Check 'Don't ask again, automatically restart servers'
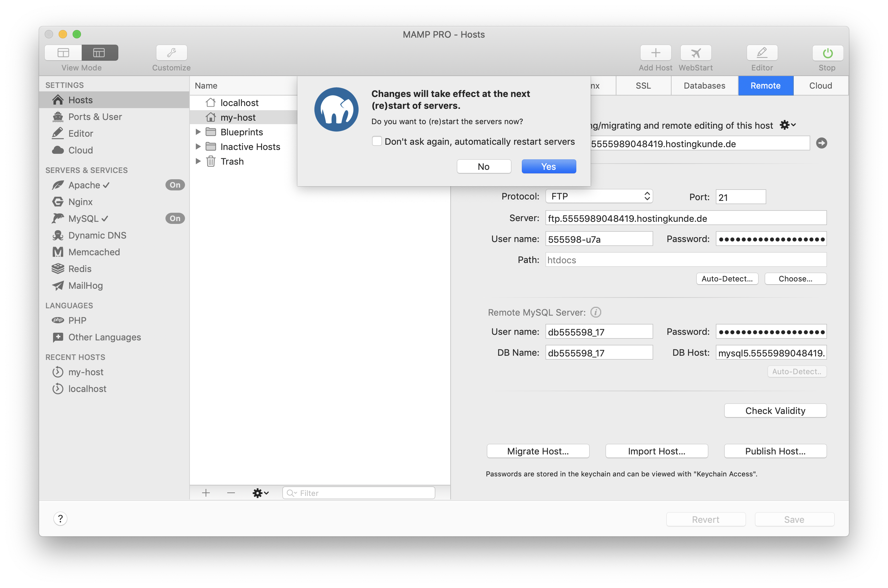888x588 pixels. 377,141
